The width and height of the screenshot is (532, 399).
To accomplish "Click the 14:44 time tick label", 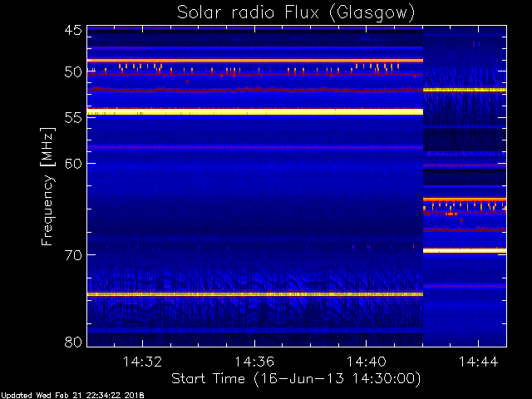I will [479, 362].
